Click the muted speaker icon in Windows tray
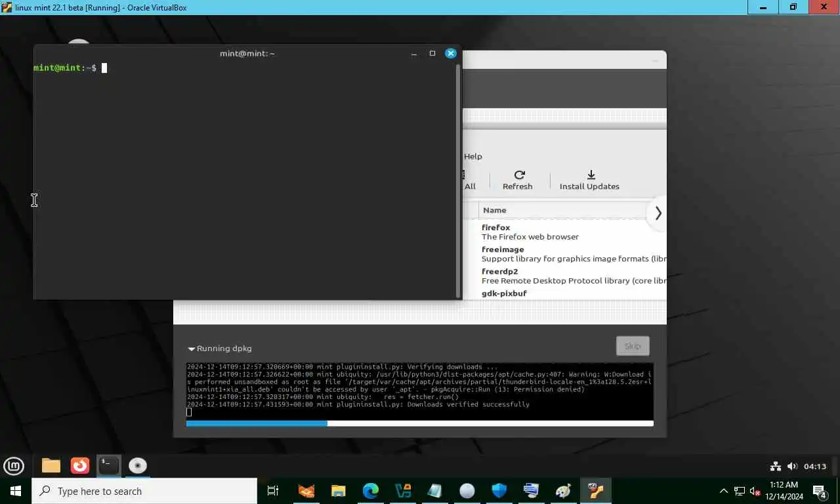840x504 pixels. tap(755, 491)
